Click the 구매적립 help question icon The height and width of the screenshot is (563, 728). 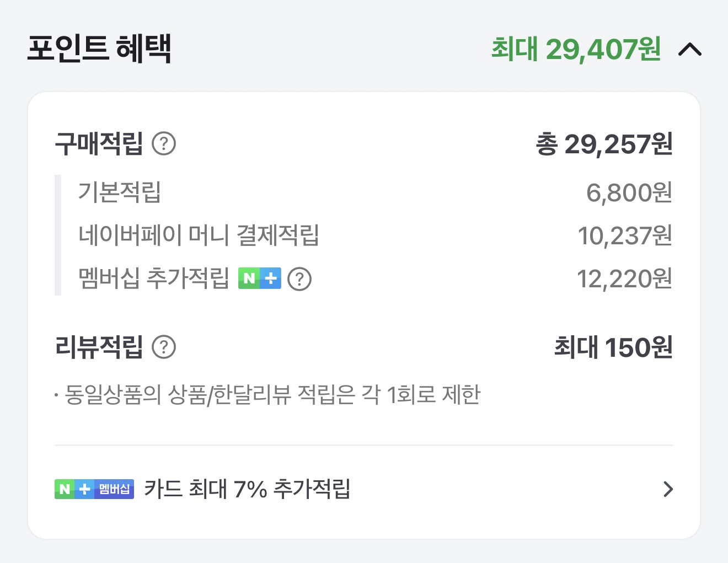(164, 144)
